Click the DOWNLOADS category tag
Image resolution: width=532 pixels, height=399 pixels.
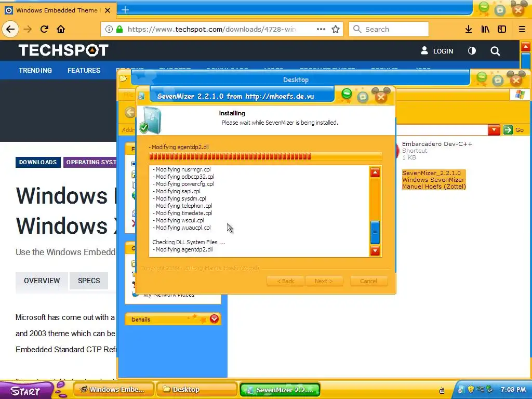38,162
